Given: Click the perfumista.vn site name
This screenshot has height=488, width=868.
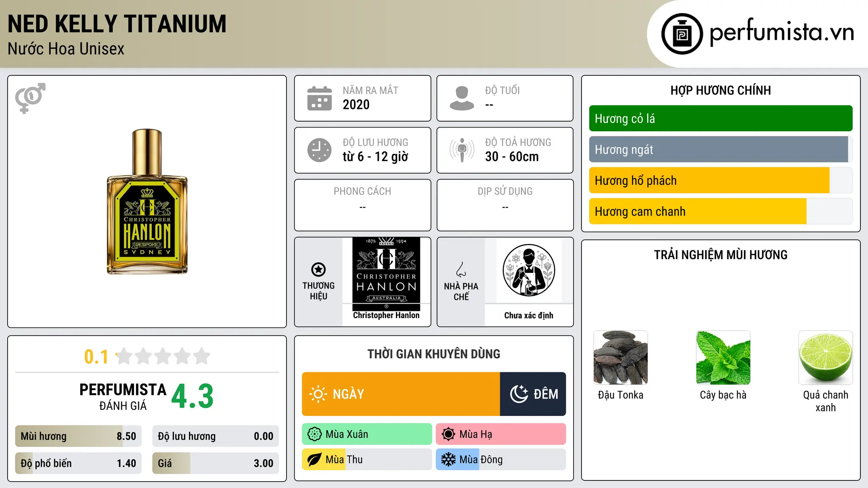Looking at the screenshot, I should [x=782, y=32].
